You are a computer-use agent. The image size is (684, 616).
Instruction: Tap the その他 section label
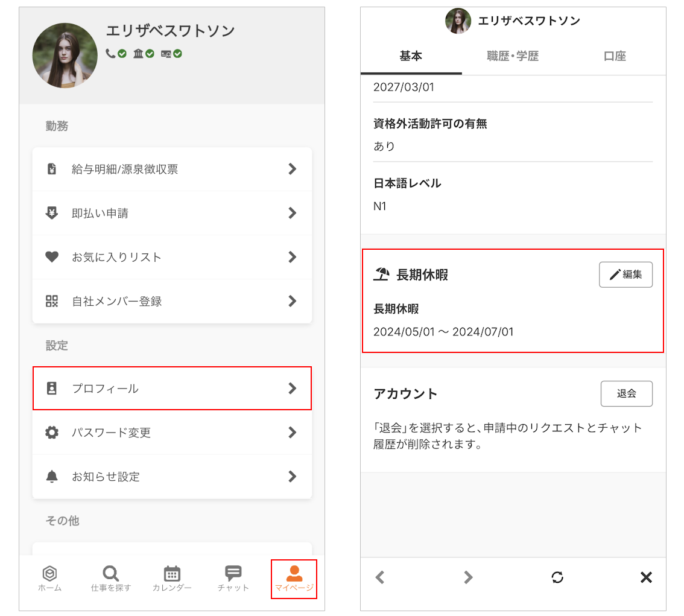[x=62, y=521]
